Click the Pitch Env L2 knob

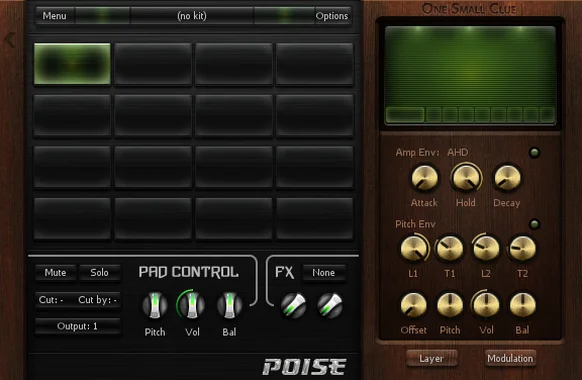tap(485, 248)
